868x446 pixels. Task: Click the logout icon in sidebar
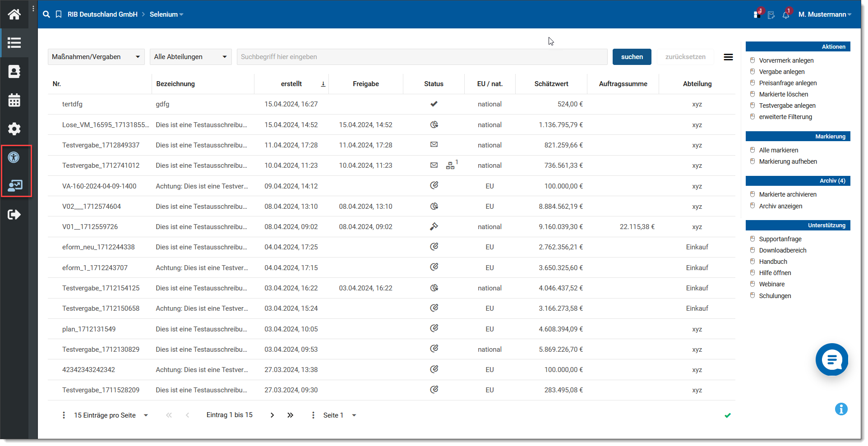tap(14, 215)
